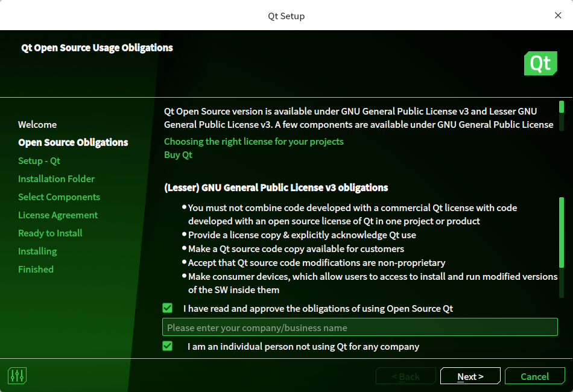The image size is (573, 392).
Task: Toggle 'I am an individual person' checkbox
Action: tap(167, 346)
